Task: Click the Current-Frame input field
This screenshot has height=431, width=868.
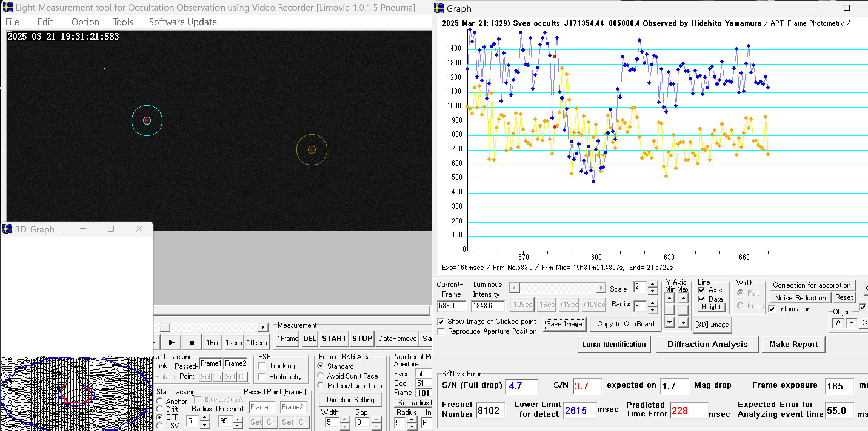Action: (451, 306)
